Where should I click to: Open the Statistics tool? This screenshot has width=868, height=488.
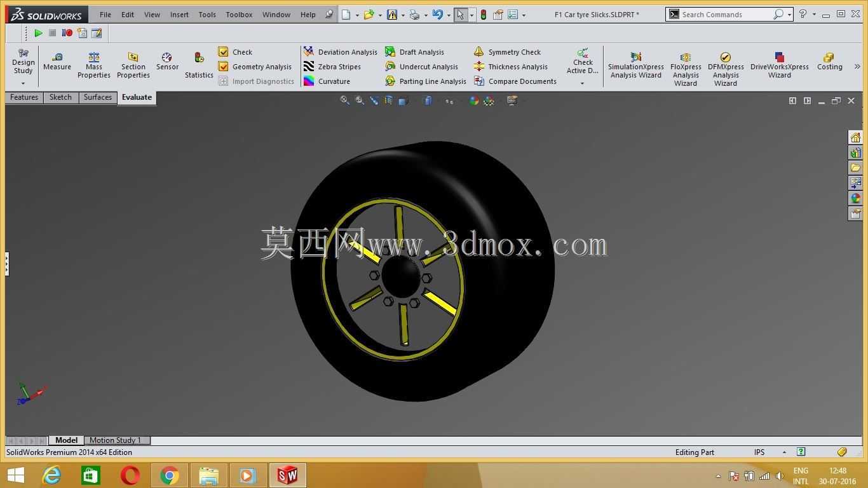tap(199, 66)
